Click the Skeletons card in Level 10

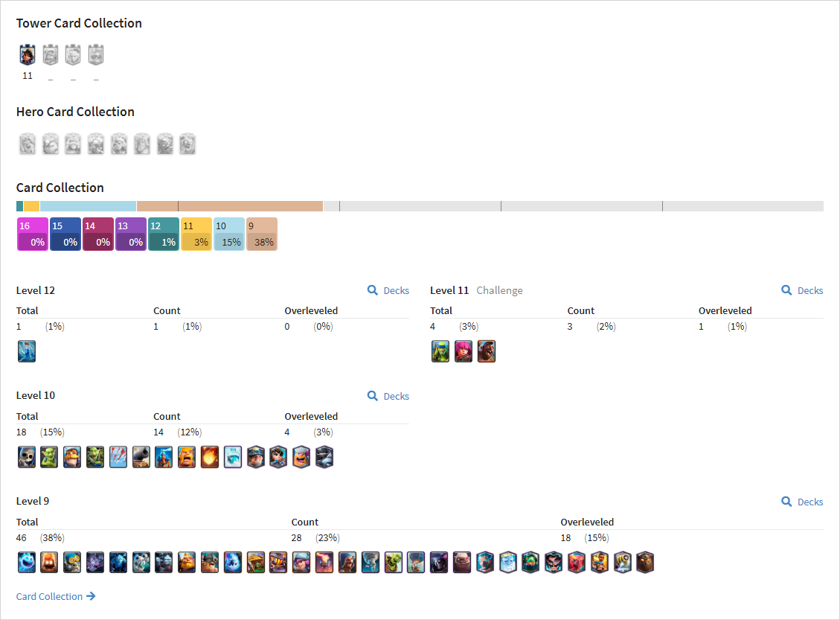[27, 457]
